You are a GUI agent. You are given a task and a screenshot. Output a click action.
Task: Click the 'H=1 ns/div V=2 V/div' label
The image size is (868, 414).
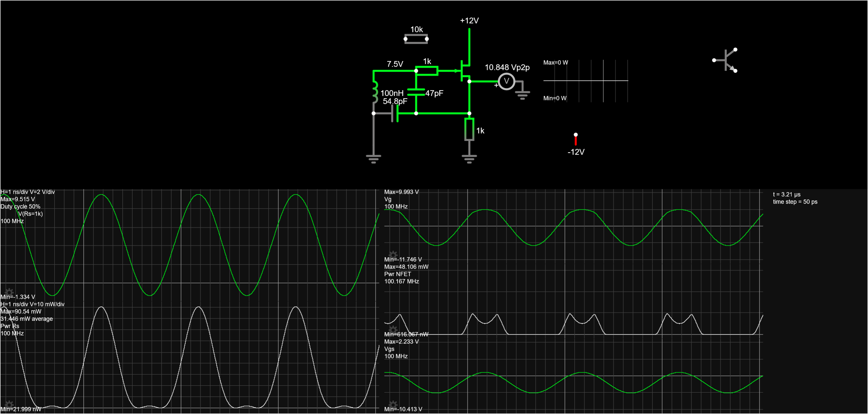coord(28,192)
